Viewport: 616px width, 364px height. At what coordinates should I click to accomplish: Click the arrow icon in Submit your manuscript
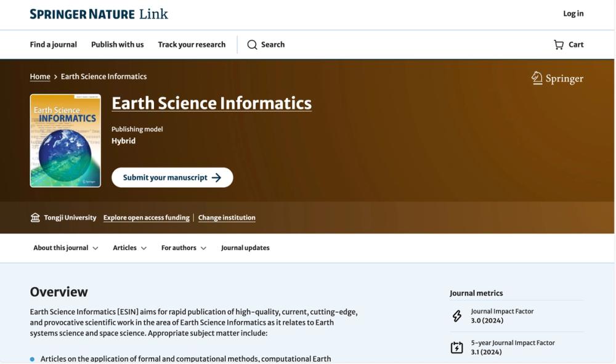216,178
